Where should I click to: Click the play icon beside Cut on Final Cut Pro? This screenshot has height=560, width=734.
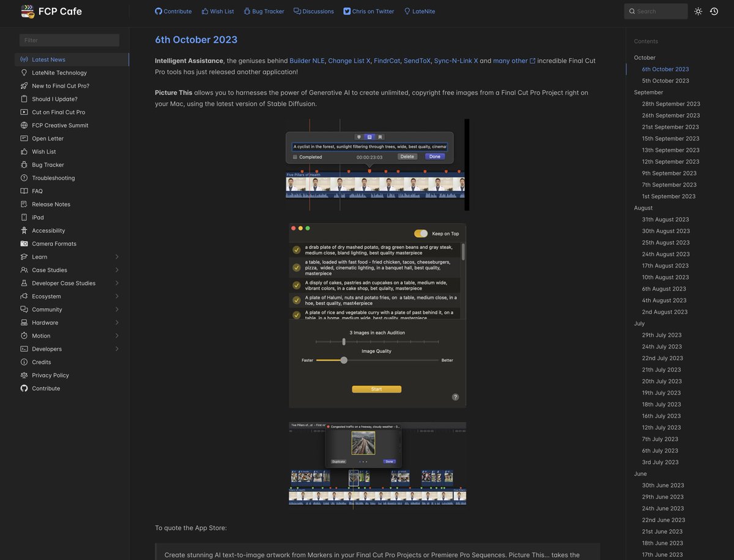point(24,112)
